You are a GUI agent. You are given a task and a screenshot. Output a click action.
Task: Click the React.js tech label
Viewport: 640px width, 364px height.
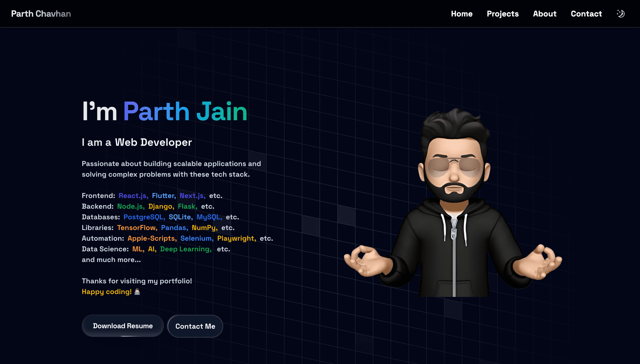point(133,196)
